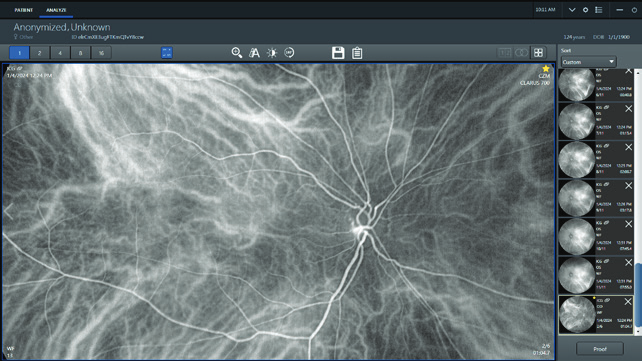Open the zoom magnifier tool
Image resolution: width=642 pixels, height=361 pixels.
click(237, 53)
